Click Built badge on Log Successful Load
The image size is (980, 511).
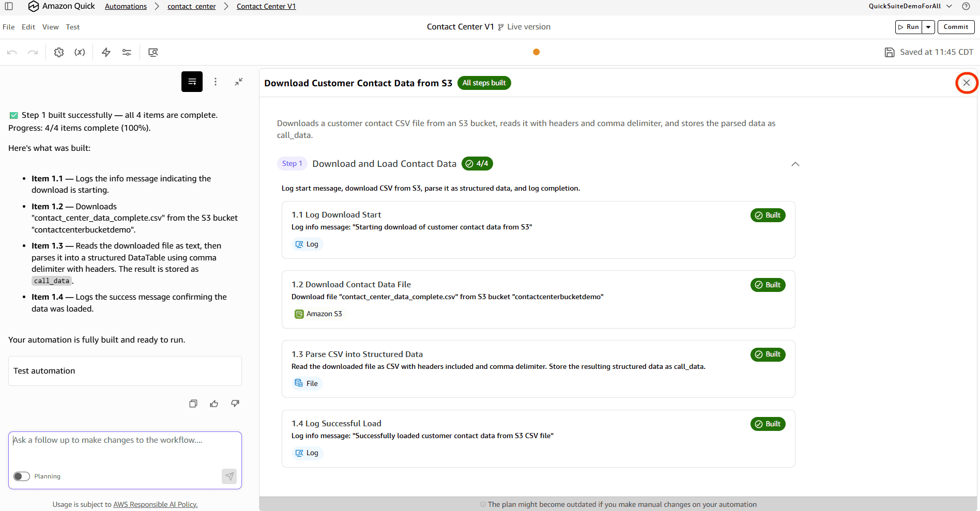768,424
